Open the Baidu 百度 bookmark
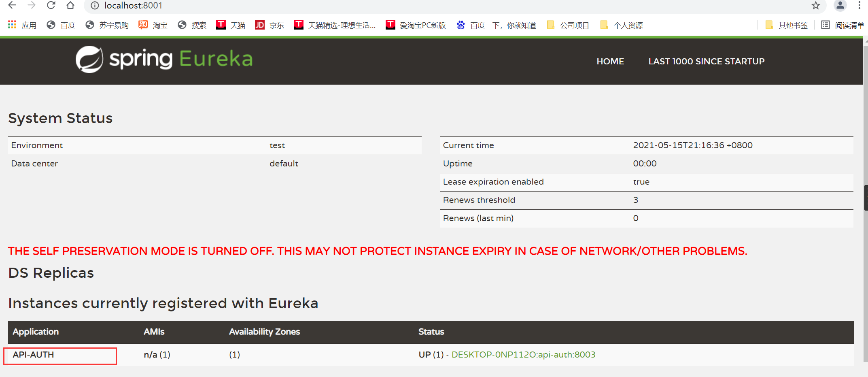 (x=61, y=25)
